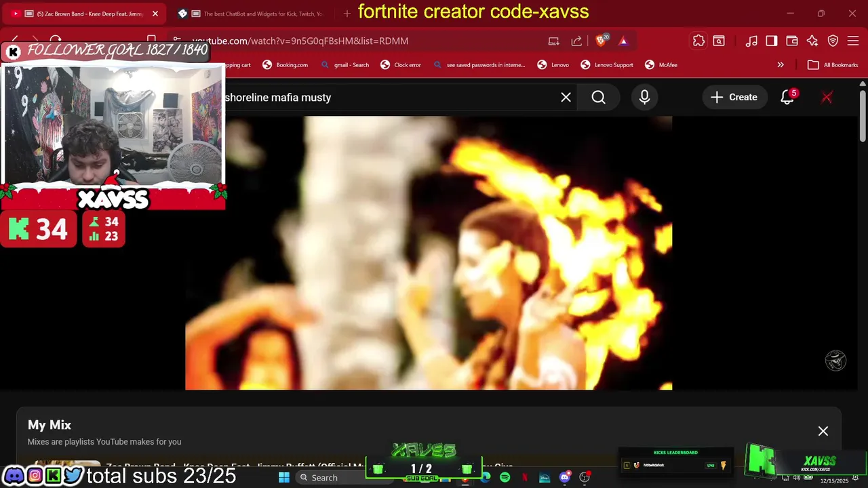Open Leo AI sparkle icon

tap(812, 41)
